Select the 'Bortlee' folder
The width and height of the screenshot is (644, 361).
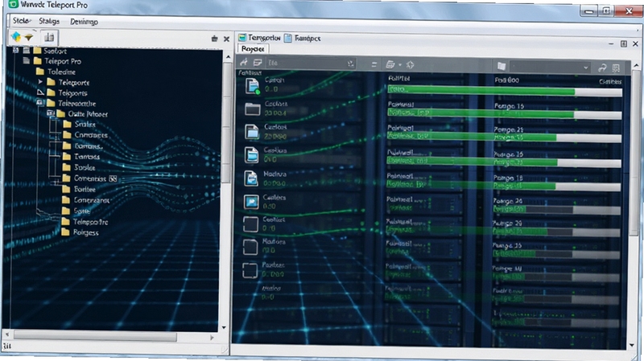tap(79, 189)
